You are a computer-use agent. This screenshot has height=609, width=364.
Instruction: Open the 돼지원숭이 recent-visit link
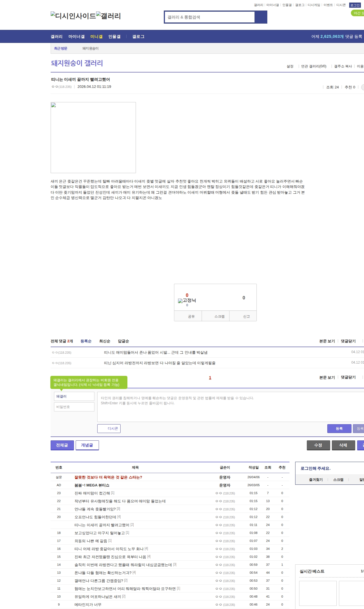point(90,48)
